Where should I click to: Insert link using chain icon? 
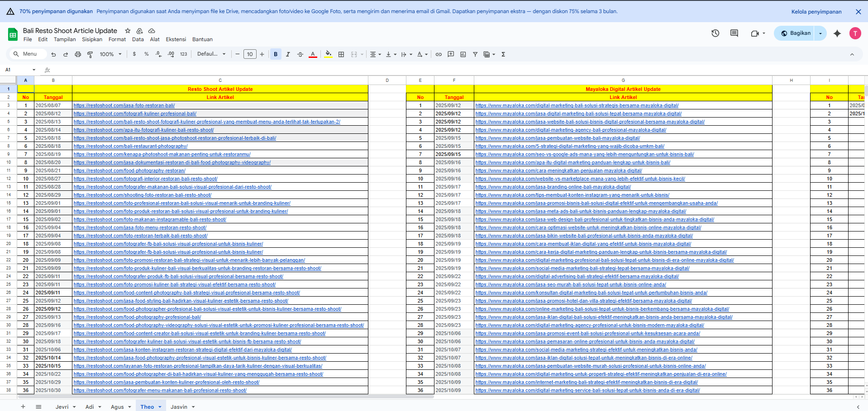click(439, 54)
